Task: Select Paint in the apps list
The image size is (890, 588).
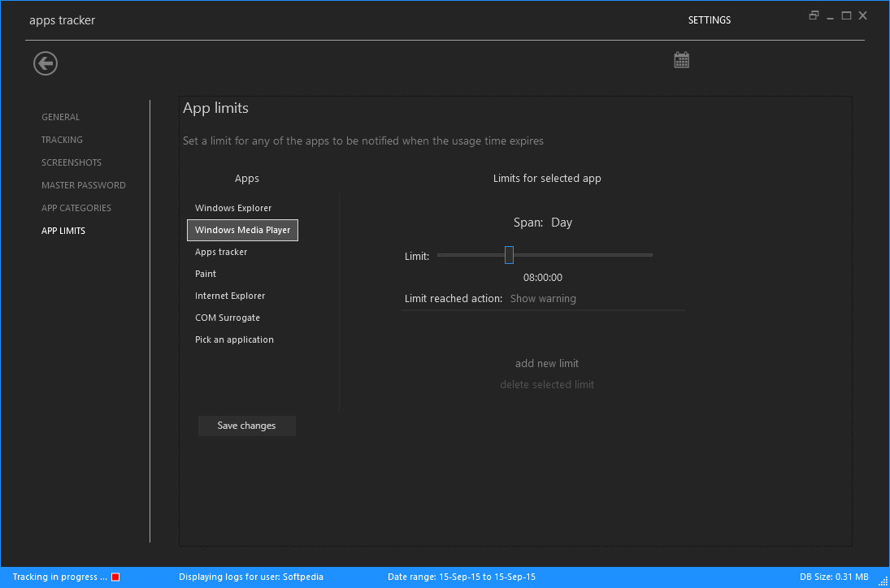Action: point(206,274)
